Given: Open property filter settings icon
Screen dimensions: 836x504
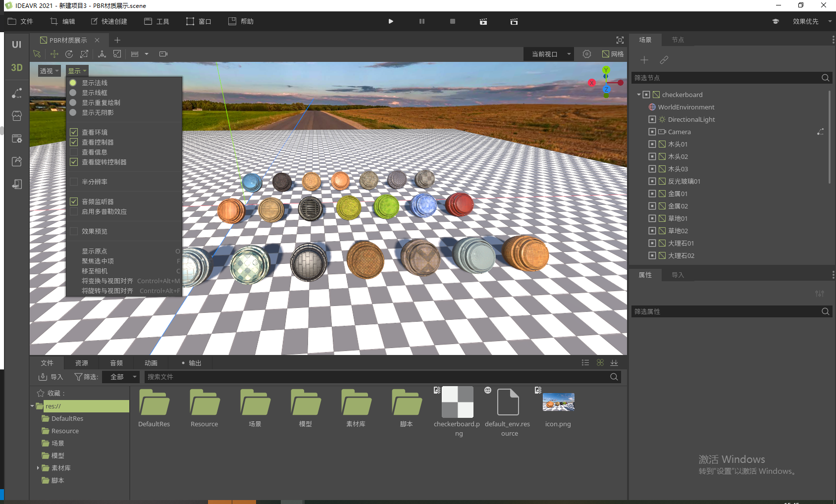Looking at the screenshot, I should pyautogui.click(x=820, y=294).
